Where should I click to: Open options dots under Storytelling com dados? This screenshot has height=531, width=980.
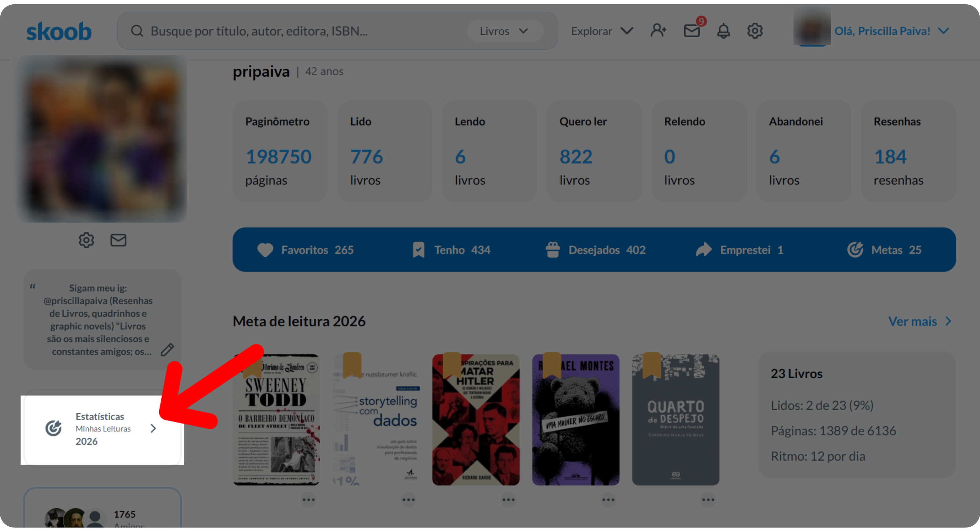tap(409, 500)
